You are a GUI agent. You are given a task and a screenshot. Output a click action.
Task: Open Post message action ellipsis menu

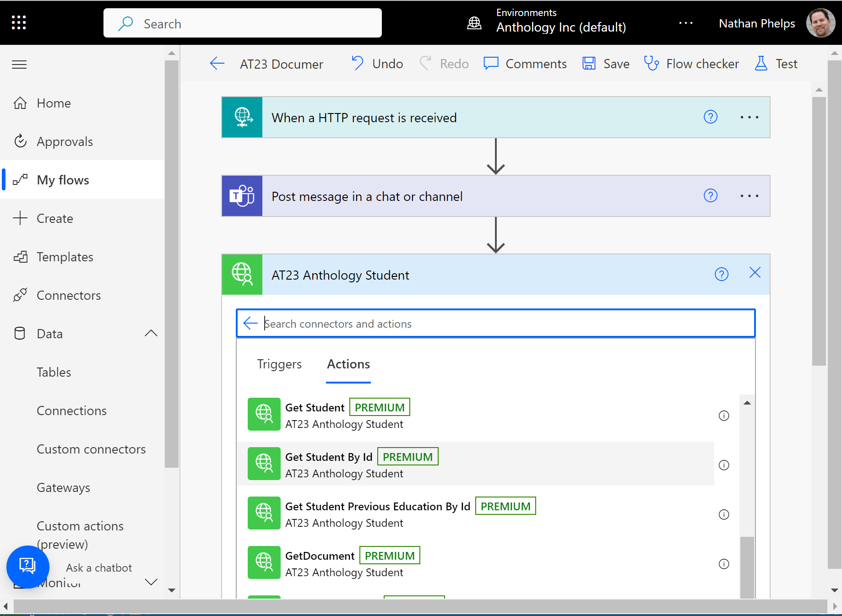(750, 196)
